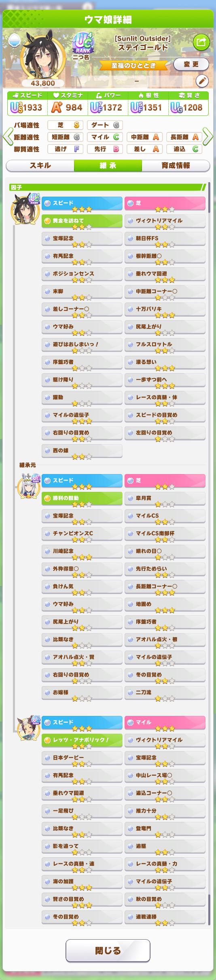Select the 継承 tab

pos(108,166)
